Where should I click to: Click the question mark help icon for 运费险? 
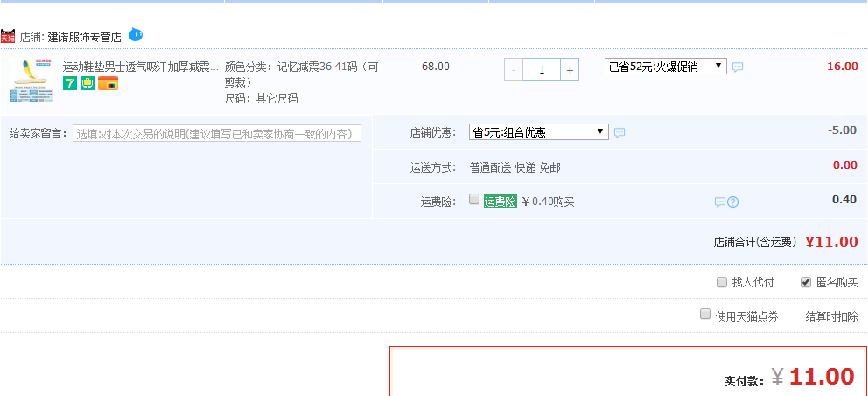[x=733, y=202]
